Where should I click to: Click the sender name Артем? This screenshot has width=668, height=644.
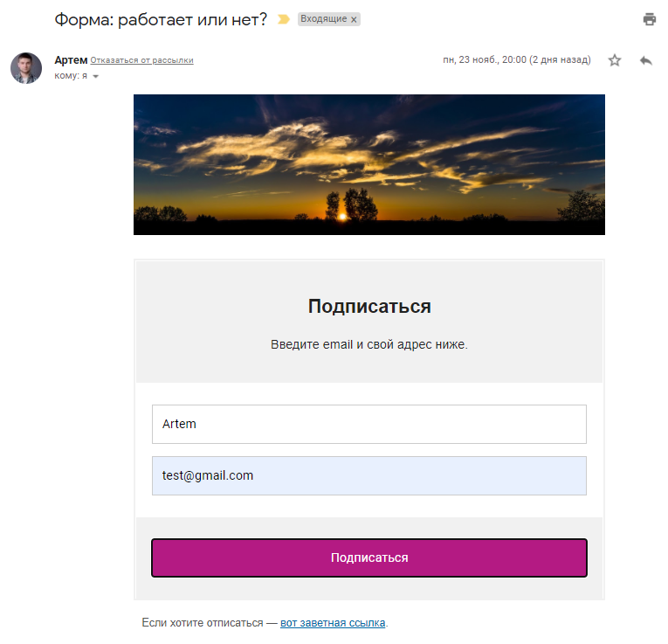(71, 60)
